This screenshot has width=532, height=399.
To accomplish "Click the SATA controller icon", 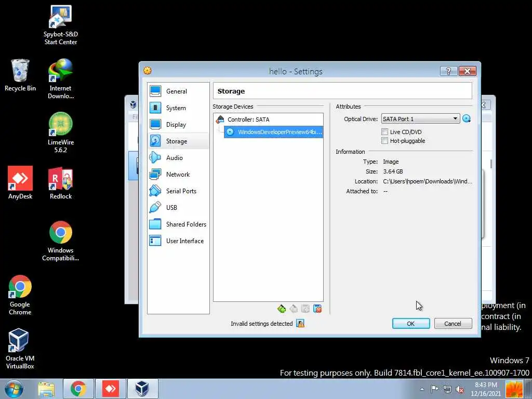I will pyautogui.click(x=220, y=119).
